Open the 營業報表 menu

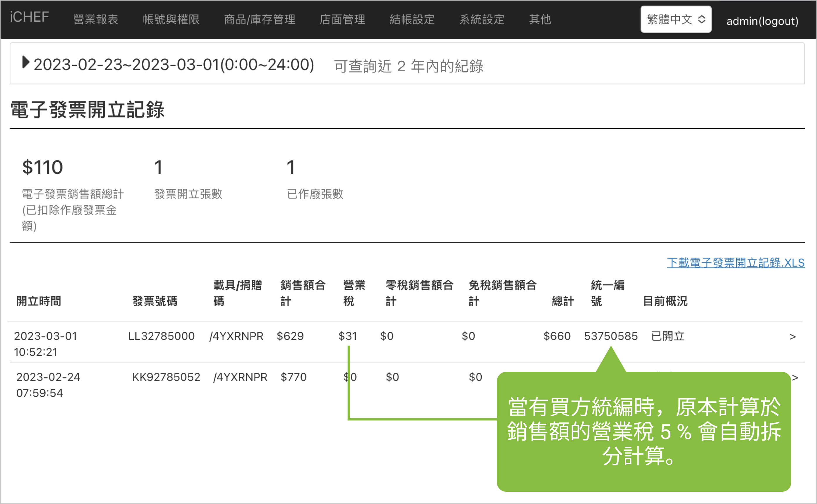(x=96, y=19)
